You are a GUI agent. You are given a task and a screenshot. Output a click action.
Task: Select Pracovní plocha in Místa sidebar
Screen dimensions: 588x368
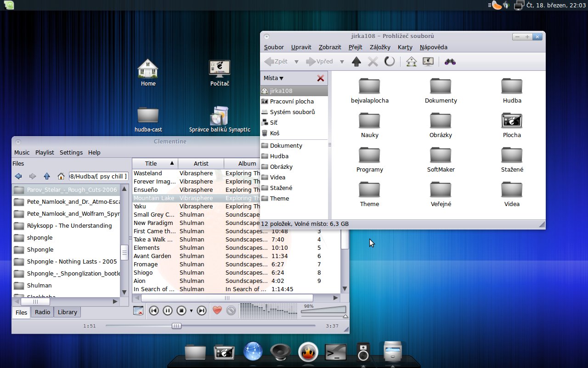tap(294, 101)
